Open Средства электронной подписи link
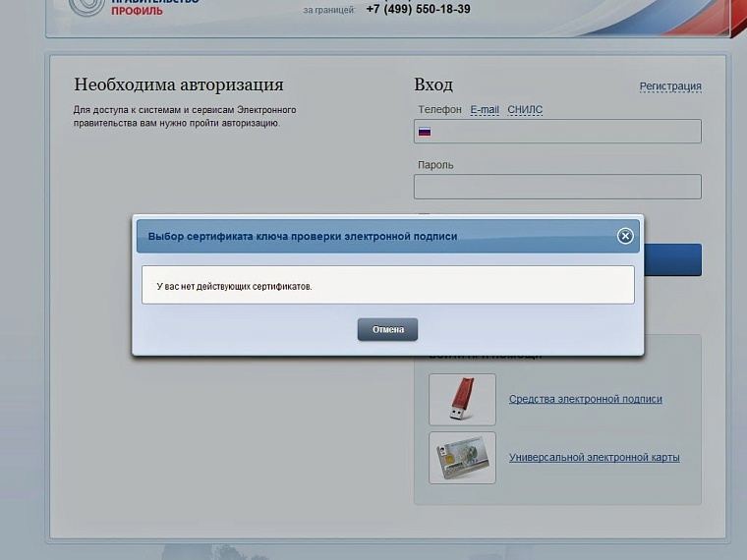Viewport: 747px width, 560px height. point(585,399)
